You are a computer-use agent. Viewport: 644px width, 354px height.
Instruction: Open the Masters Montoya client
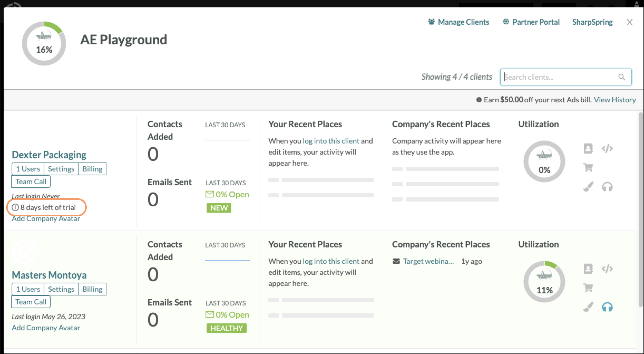click(x=49, y=275)
